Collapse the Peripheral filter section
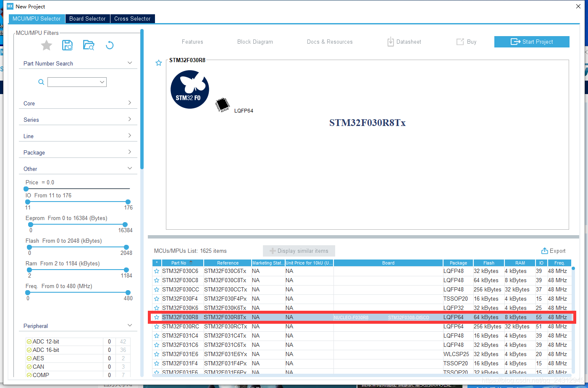The width and height of the screenshot is (588, 388). tap(130, 325)
